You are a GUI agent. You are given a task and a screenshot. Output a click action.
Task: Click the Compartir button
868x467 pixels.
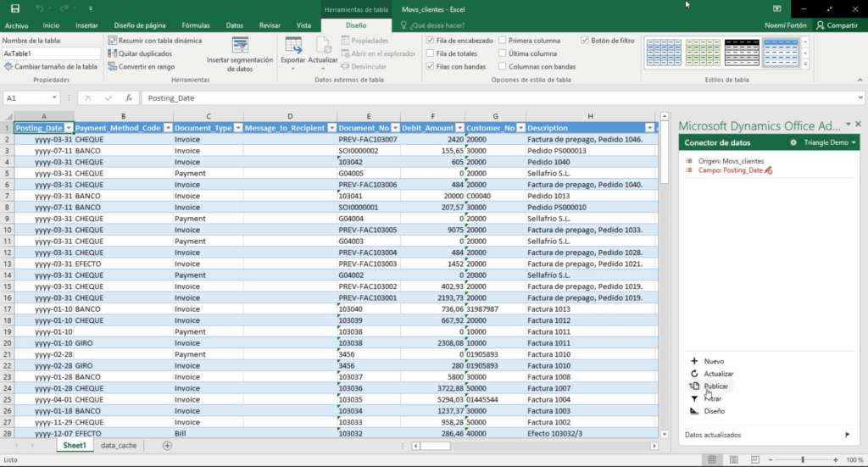[836, 25]
